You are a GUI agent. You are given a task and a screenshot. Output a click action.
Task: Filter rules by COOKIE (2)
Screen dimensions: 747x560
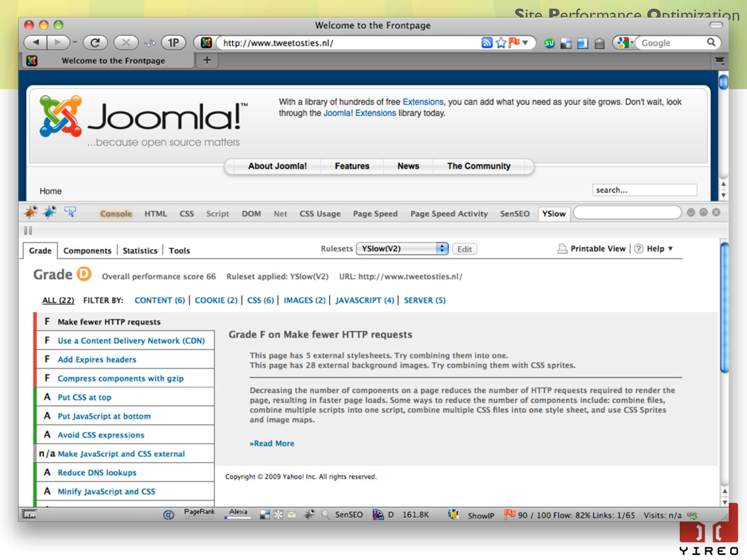[216, 301]
